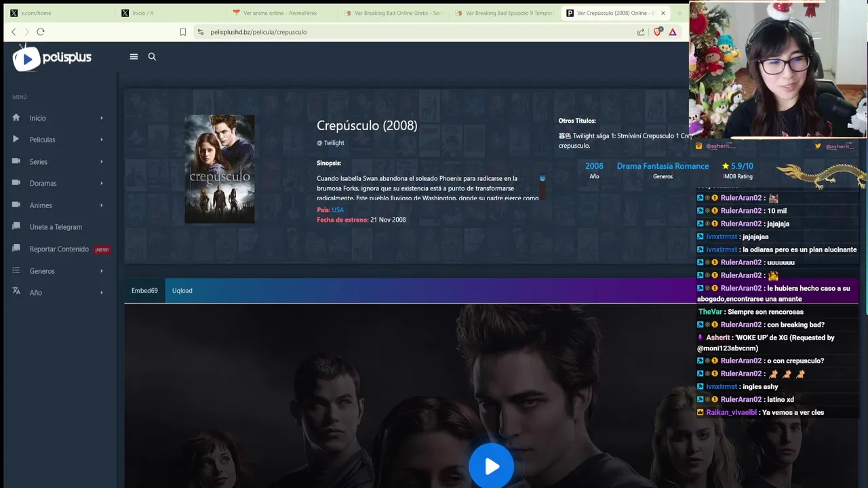Screen dimensions: 868x488
Task: Click the Romance genre link
Action: point(692,166)
